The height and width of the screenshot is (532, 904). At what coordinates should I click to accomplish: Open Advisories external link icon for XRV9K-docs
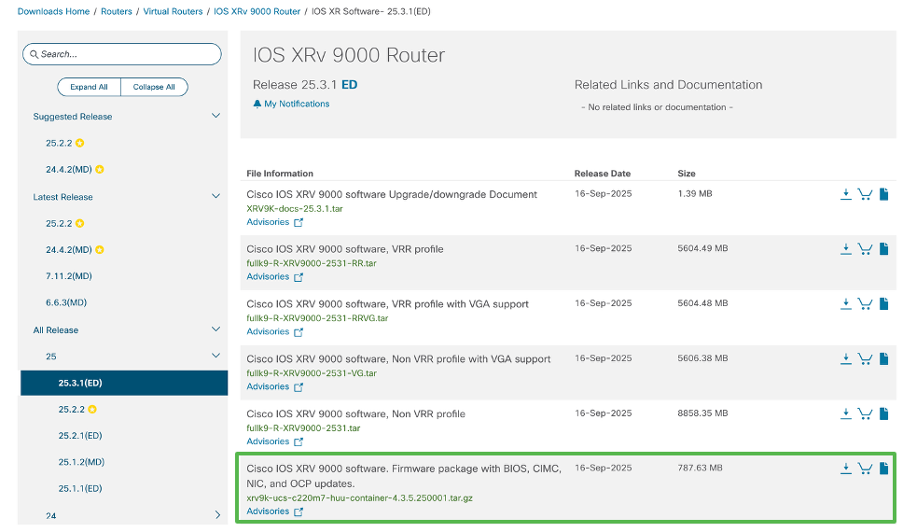coord(298,222)
